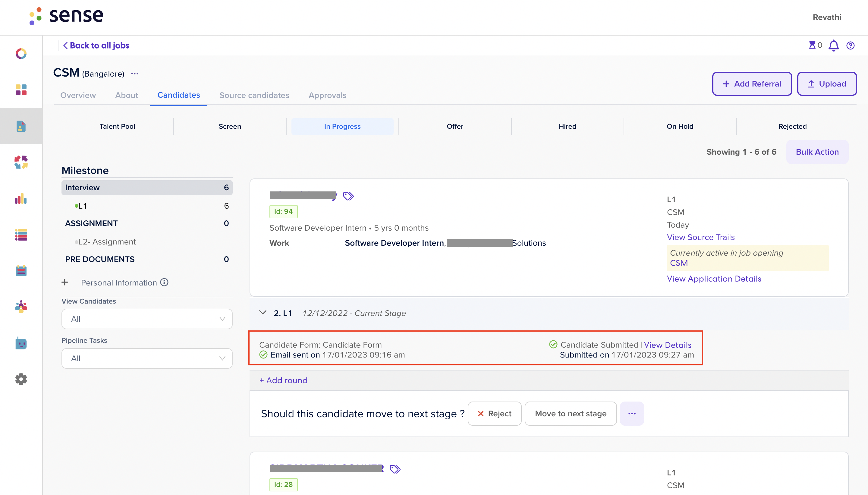
Task: Select the Hired stage
Action: [567, 127]
